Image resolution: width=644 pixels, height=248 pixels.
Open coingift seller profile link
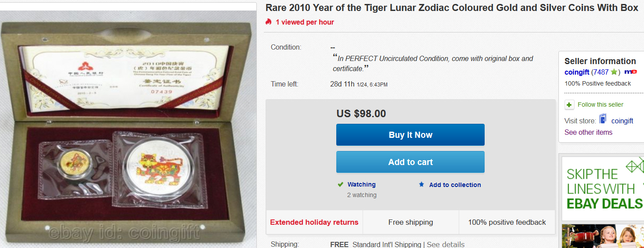pyautogui.click(x=577, y=72)
